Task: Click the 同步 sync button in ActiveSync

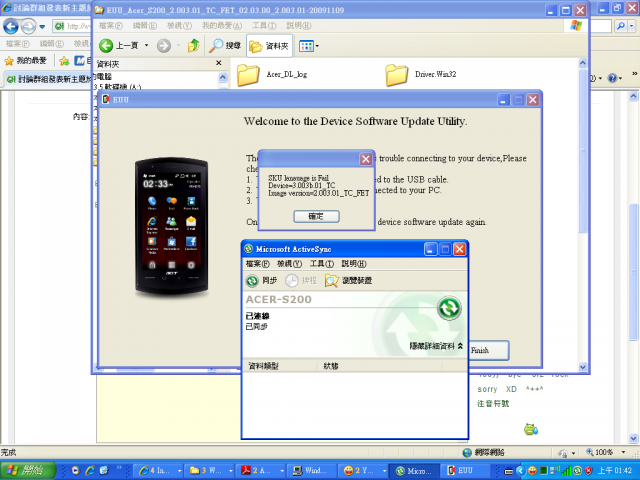Action: (261, 280)
